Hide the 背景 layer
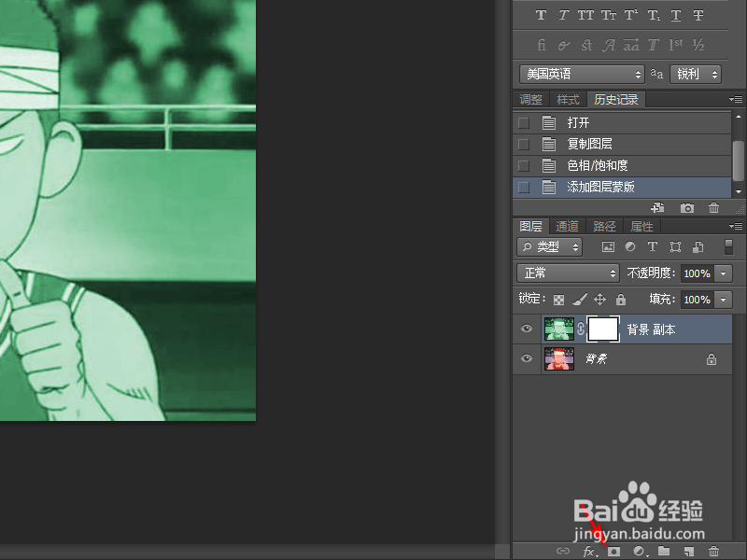The image size is (747, 560). coord(527,358)
